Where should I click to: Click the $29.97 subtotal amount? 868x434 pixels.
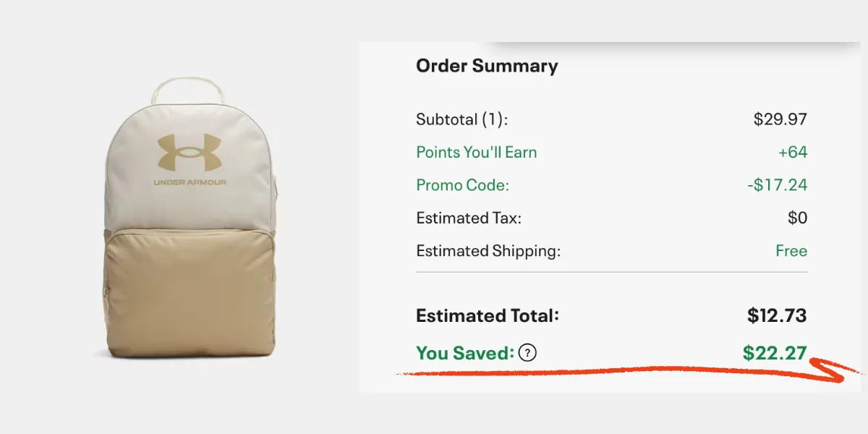click(780, 119)
